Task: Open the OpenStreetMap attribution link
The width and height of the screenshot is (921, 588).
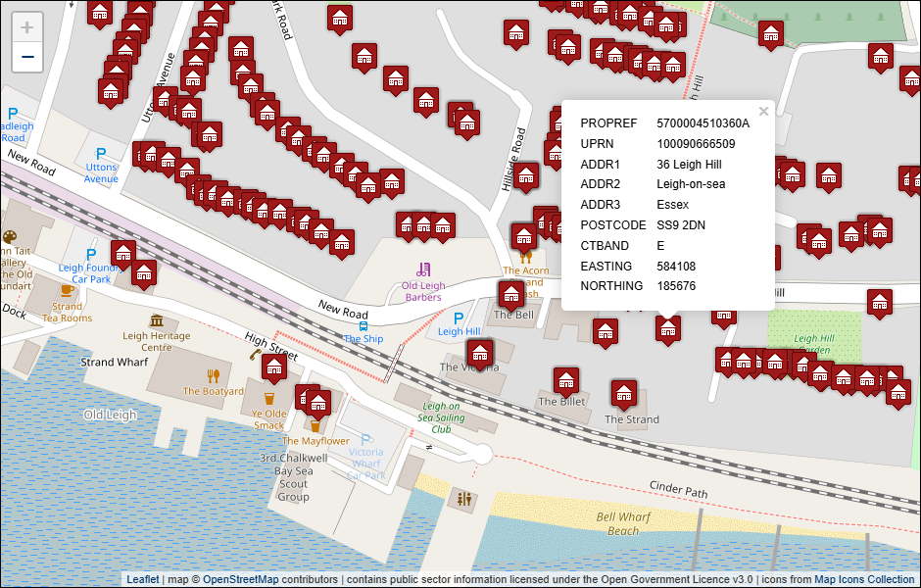Action: click(x=241, y=579)
